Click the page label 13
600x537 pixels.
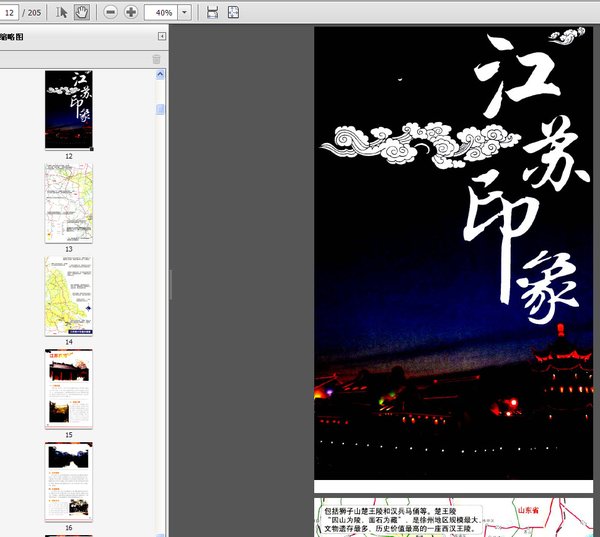tap(69, 249)
